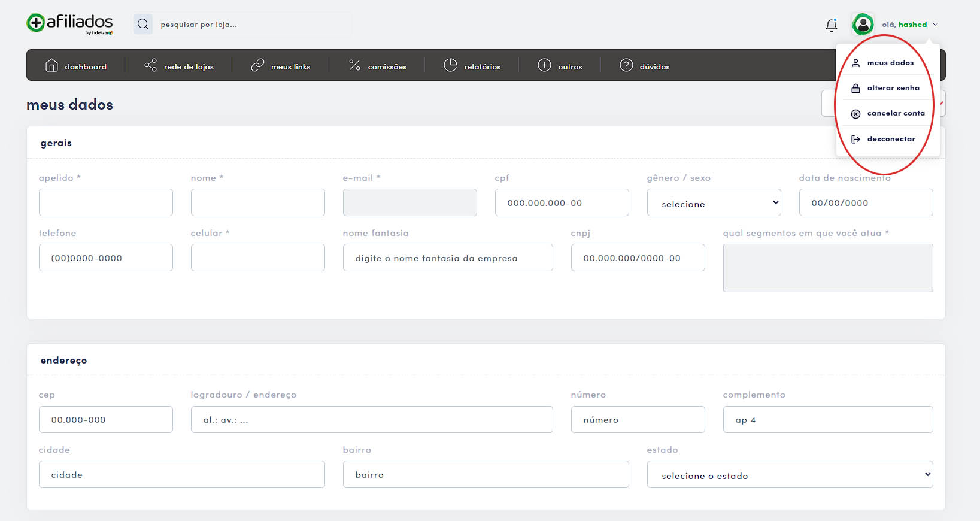Click the meus links chain icon
The width and height of the screenshot is (980, 521).
click(257, 65)
